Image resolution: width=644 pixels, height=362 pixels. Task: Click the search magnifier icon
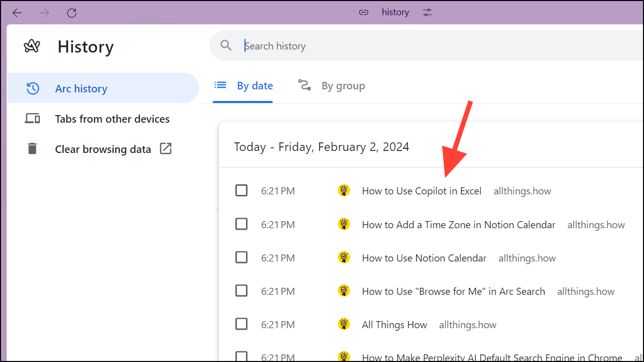226,46
